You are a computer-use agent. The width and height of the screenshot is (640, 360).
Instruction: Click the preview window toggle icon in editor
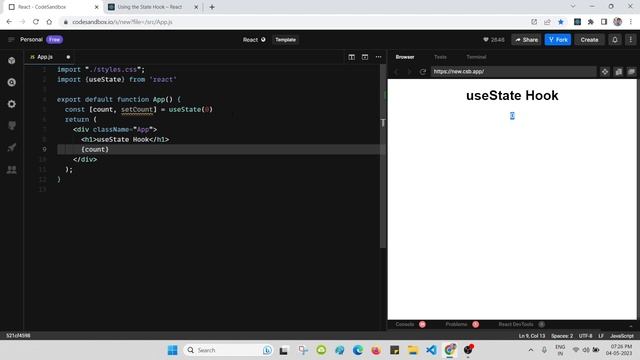tap(365, 57)
